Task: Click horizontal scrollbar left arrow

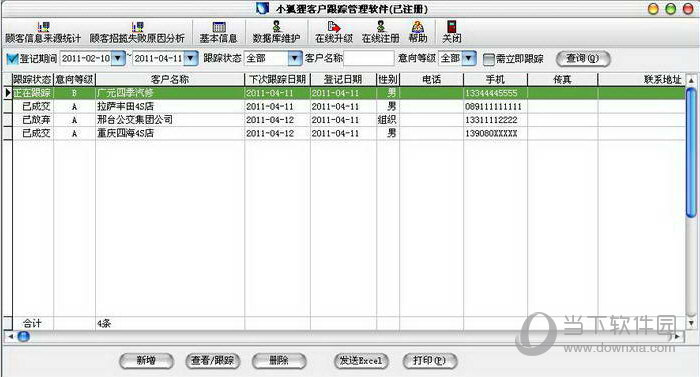Action: click(10, 337)
